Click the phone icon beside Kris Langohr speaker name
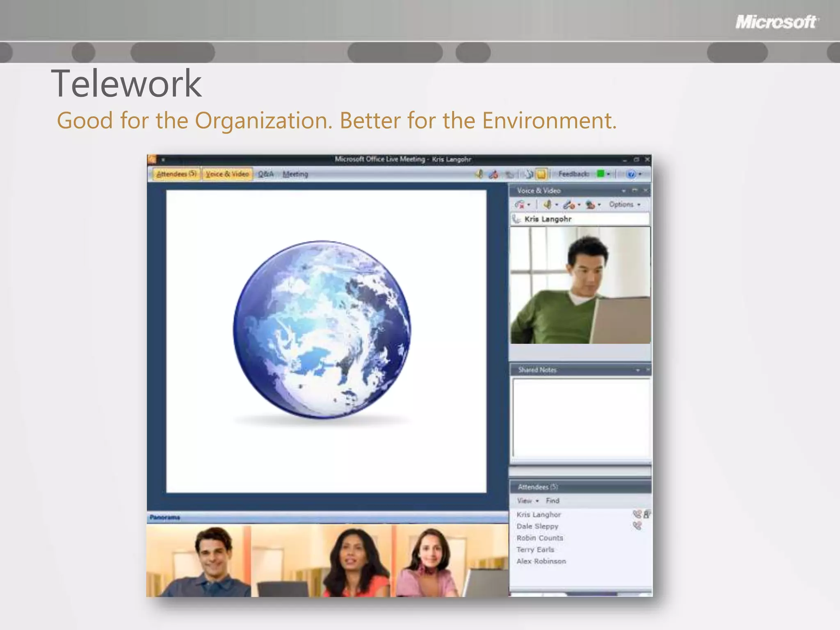 coord(516,219)
